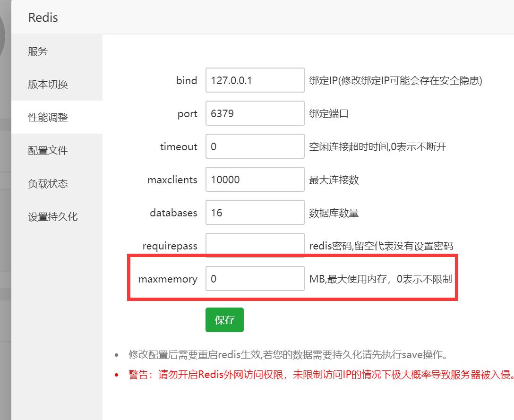Click the 空闲连接超时时间 description text
Screen dimensions: 514x420
(377, 146)
